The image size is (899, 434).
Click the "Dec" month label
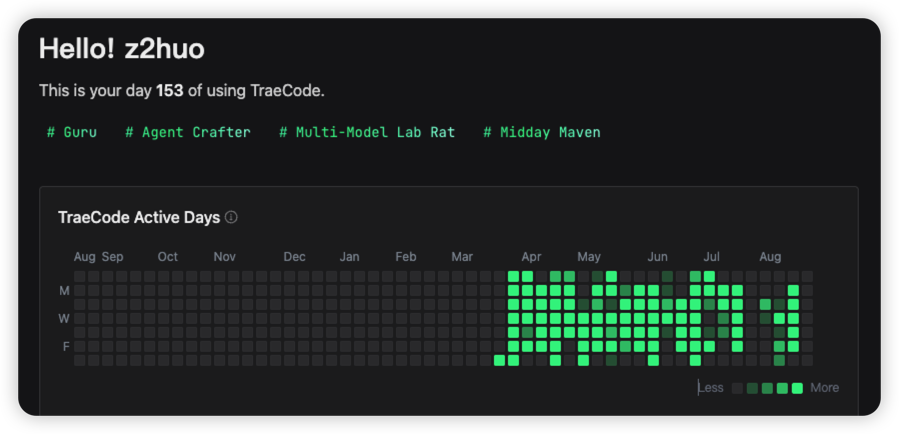pyautogui.click(x=295, y=257)
